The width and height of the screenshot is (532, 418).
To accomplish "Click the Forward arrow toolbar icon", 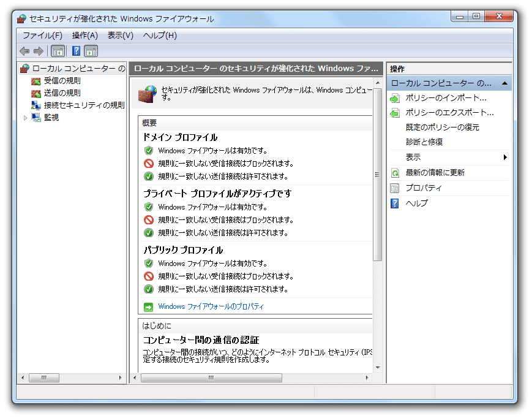I will coord(39,51).
